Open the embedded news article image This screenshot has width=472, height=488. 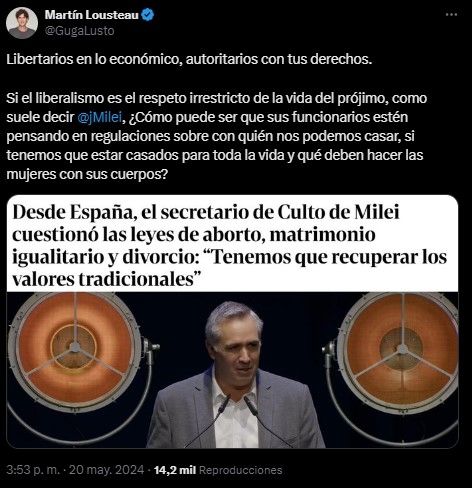[232, 322]
